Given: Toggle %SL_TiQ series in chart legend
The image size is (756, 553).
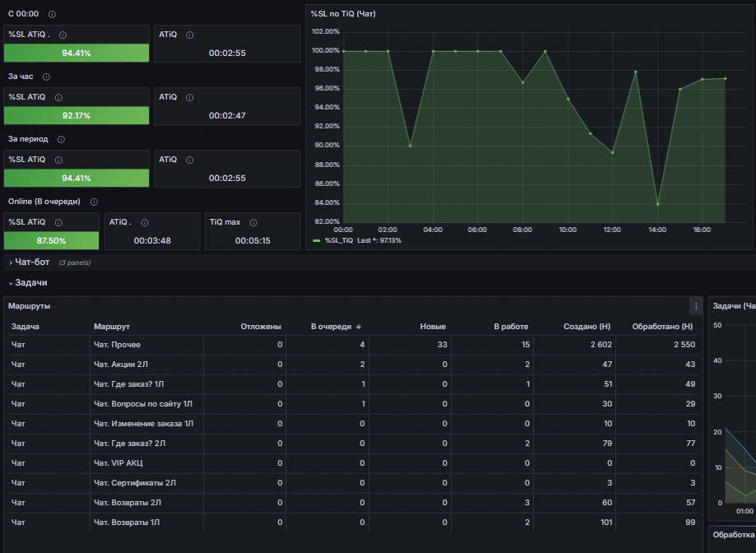Looking at the screenshot, I should 338,240.
